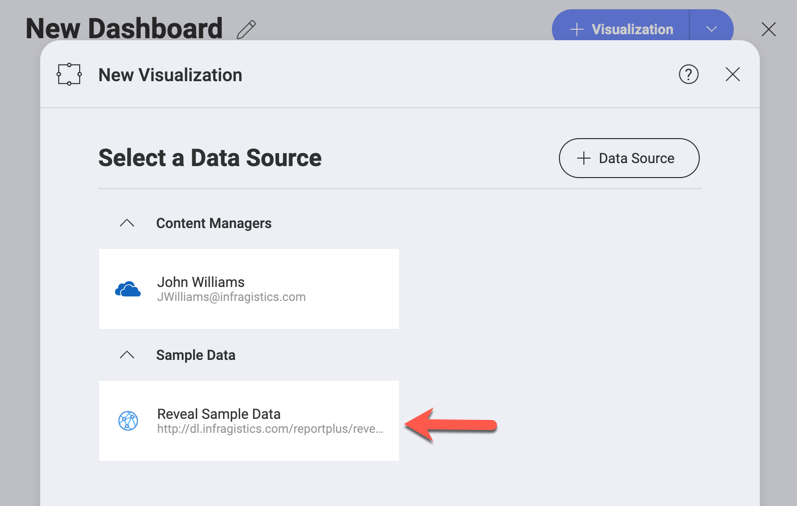797x506 pixels.
Task: Close the New Visualization dialog
Action: click(733, 75)
